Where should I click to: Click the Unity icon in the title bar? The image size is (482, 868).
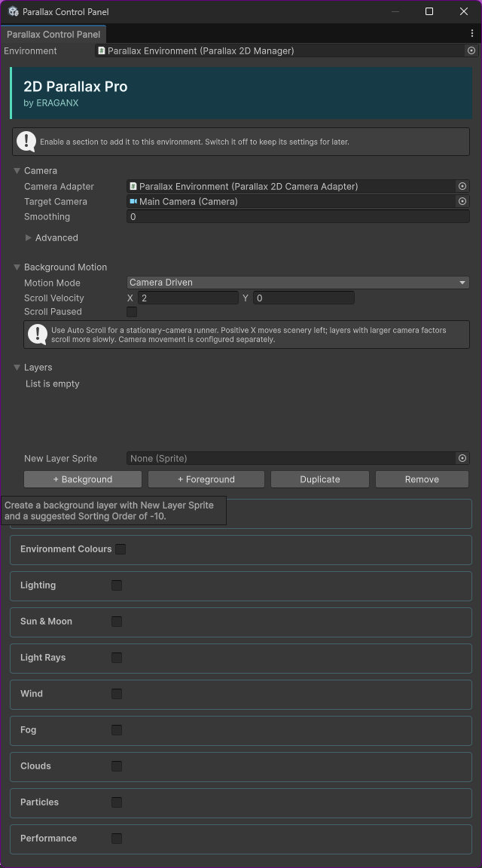click(14, 11)
